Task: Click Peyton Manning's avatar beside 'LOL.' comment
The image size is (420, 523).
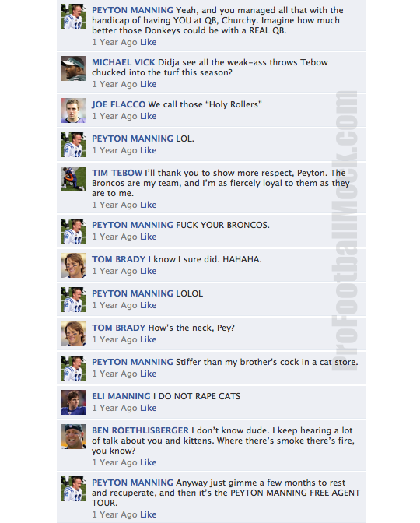Action: tap(73, 145)
